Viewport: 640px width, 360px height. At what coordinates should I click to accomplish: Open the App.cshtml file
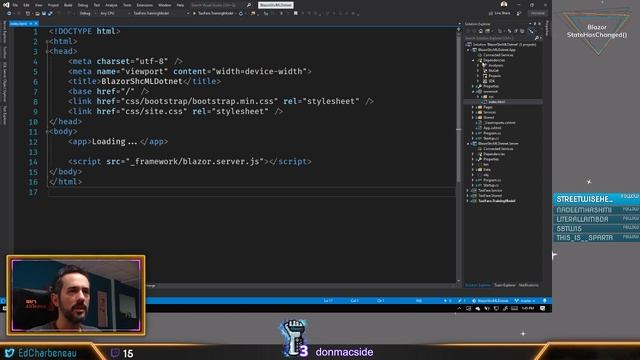click(x=492, y=128)
